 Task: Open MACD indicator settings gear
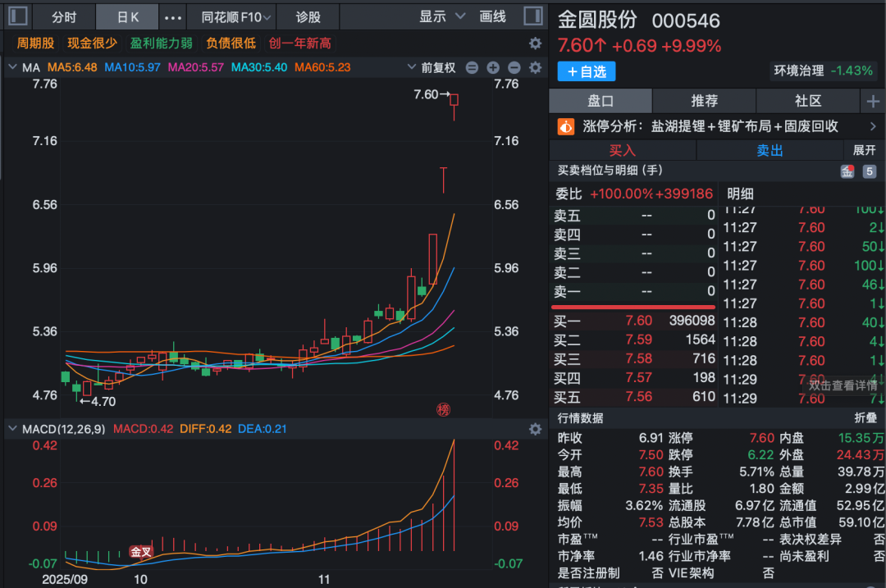click(535, 429)
